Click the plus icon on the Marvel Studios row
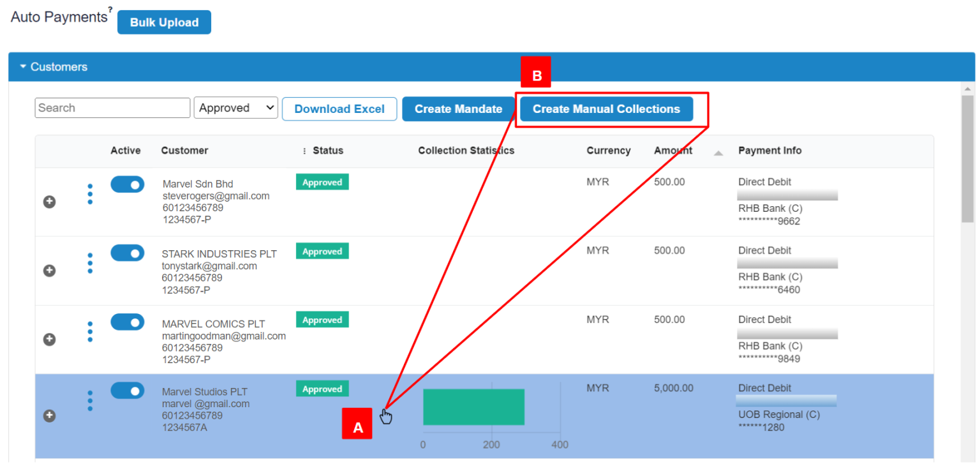This screenshot has height=471, width=980. (49, 415)
